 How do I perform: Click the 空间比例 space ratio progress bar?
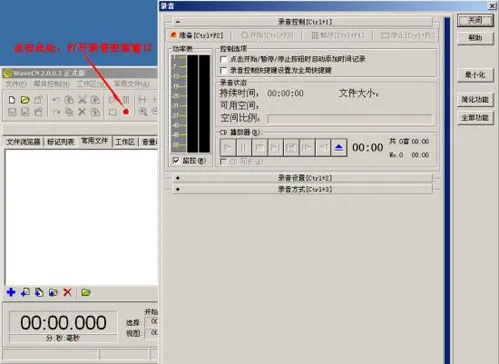350,119
